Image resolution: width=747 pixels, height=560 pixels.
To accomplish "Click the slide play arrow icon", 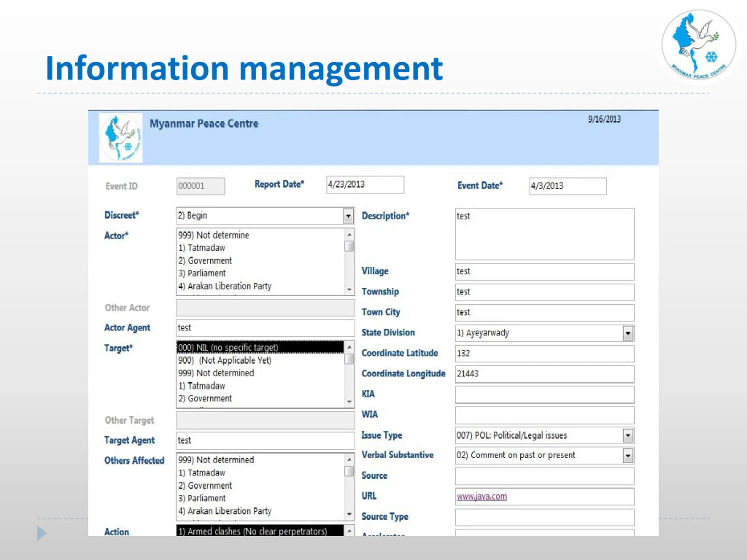I will click(41, 533).
